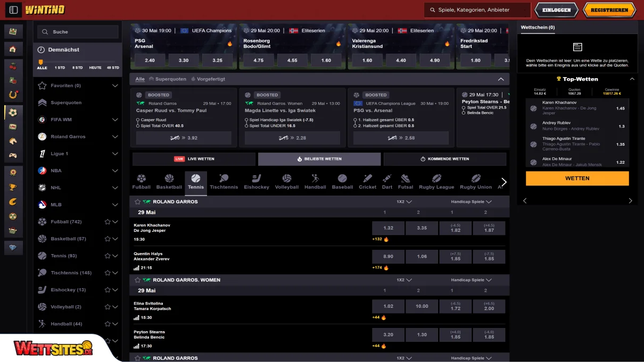Screen dimensions: 644x362
Task: Click the Registrieren button
Action: pyautogui.click(x=609, y=10)
